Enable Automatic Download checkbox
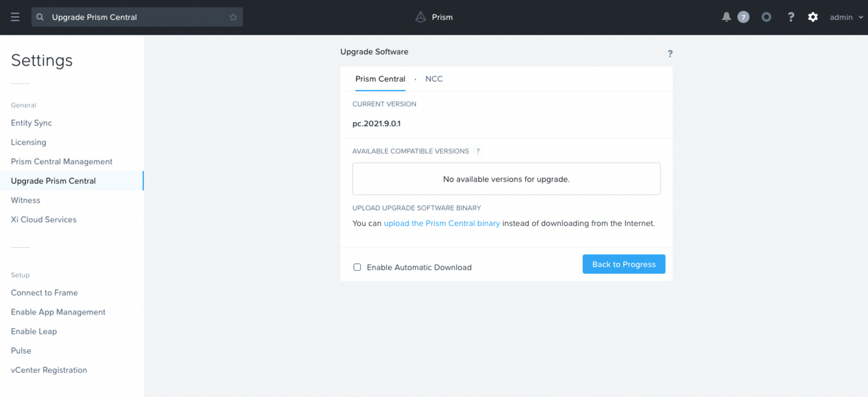Screen dimensions: 868x397 point(357,268)
